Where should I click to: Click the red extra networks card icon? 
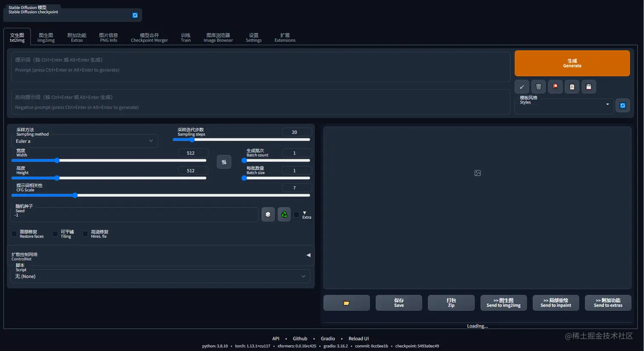pyautogui.click(x=555, y=87)
